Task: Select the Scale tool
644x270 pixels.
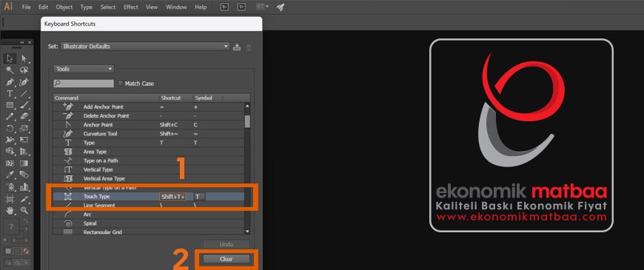Action: 24,129
